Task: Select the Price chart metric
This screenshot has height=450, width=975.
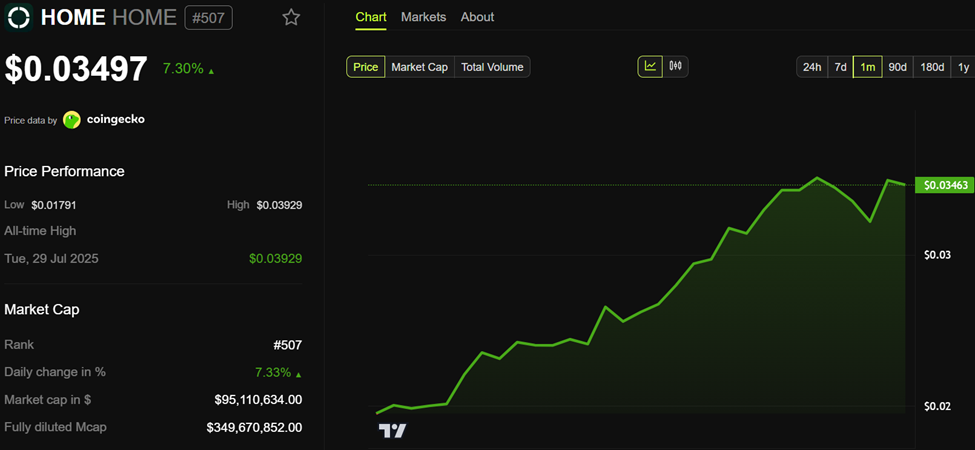Action: pyautogui.click(x=366, y=67)
